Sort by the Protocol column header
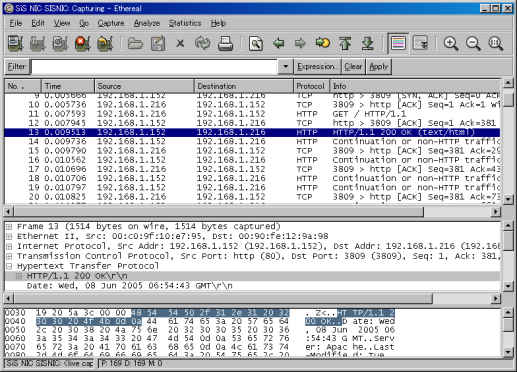 pos(311,86)
